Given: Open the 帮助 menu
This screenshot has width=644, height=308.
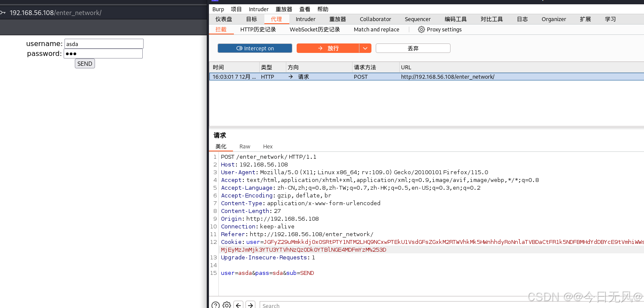Looking at the screenshot, I should (x=323, y=9).
